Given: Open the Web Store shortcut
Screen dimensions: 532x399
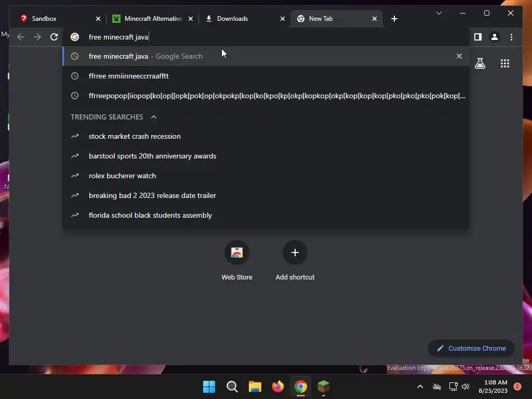Looking at the screenshot, I should pos(237,261).
